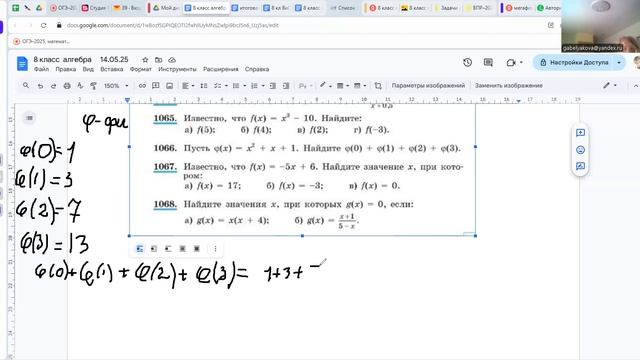Move document using the folder icon
Viewport: 640px width, 360px height.
coord(158,60)
